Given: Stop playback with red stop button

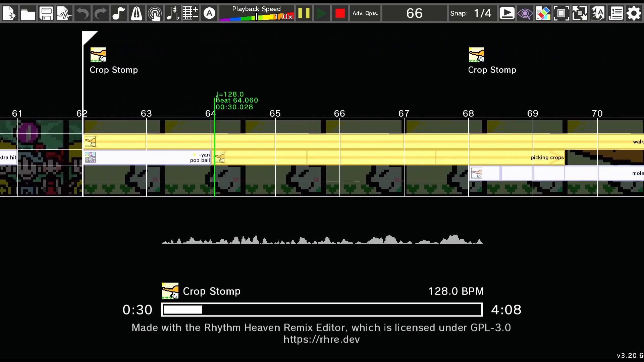Looking at the screenshot, I should [x=340, y=14].
